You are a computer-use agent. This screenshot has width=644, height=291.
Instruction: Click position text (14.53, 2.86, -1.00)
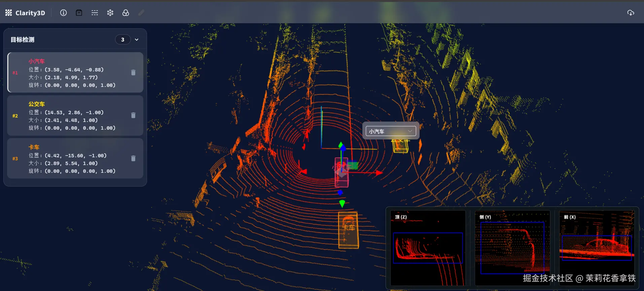[74, 112]
